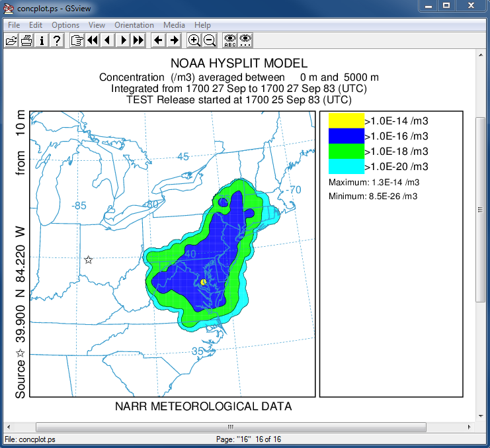This screenshot has height=448, width=490.
Task: Jump back several pages with double-left arrow
Action: pyautogui.click(x=92, y=40)
